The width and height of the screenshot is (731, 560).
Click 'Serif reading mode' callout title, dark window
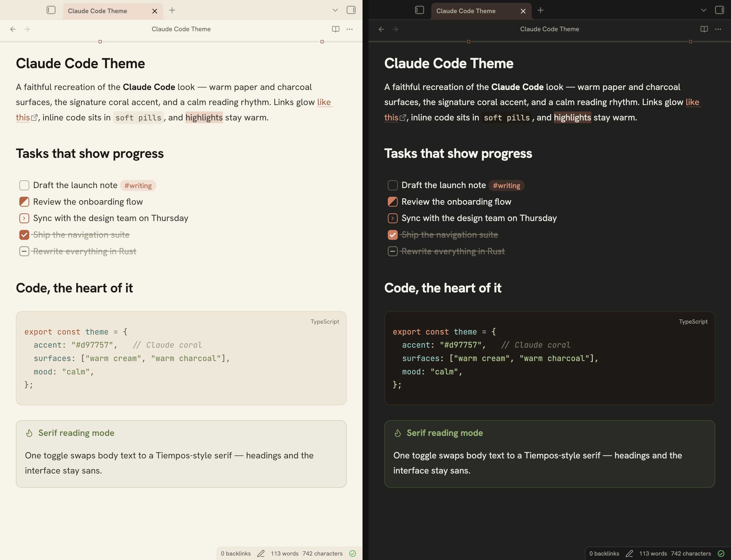point(445,433)
